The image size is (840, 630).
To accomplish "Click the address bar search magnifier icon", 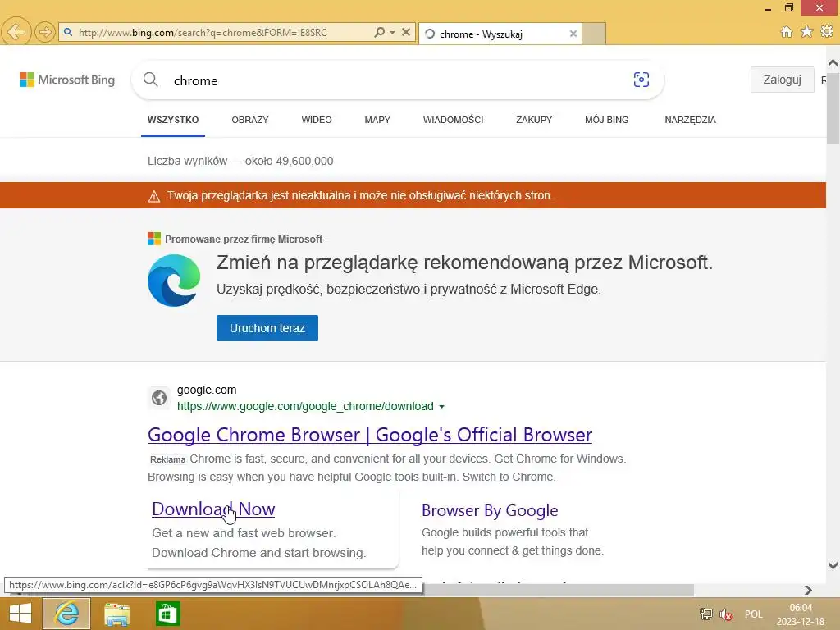I will (x=379, y=32).
